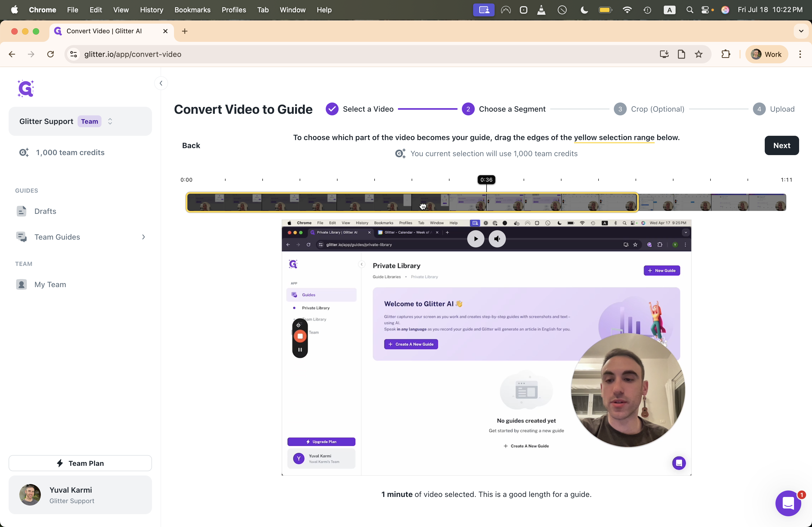Viewport: 812px width, 527px height.
Task: Click the Upload step indicator
Action: [774, 109]
